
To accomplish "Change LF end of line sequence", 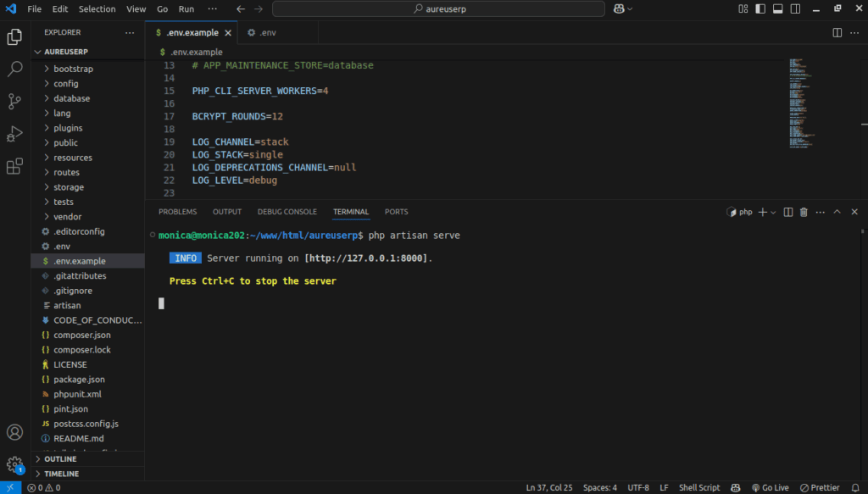I will coord(664,488).
